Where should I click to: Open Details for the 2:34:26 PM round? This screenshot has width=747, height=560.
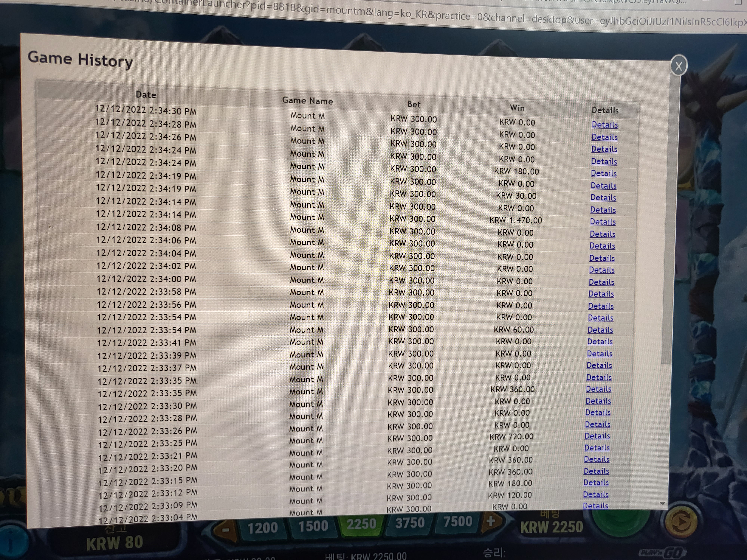604,149
